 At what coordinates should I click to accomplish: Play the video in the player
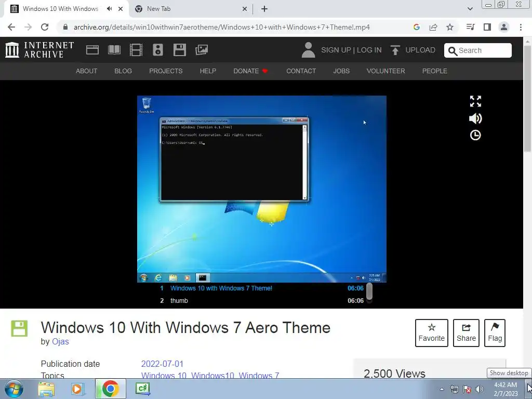click(x=262, y=189)
